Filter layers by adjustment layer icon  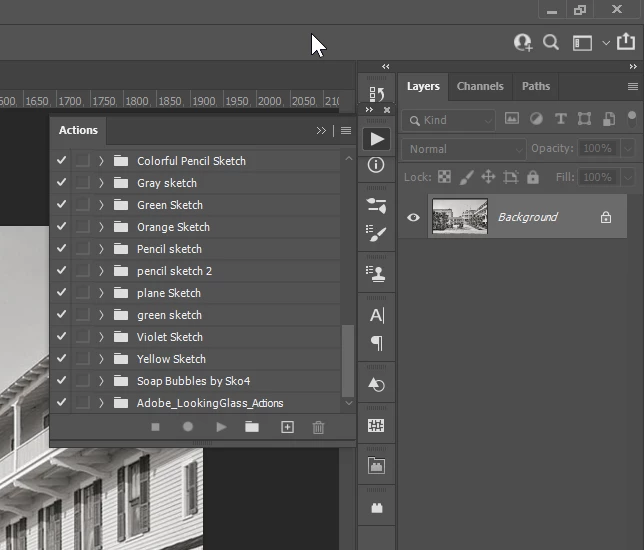(536, 119)
